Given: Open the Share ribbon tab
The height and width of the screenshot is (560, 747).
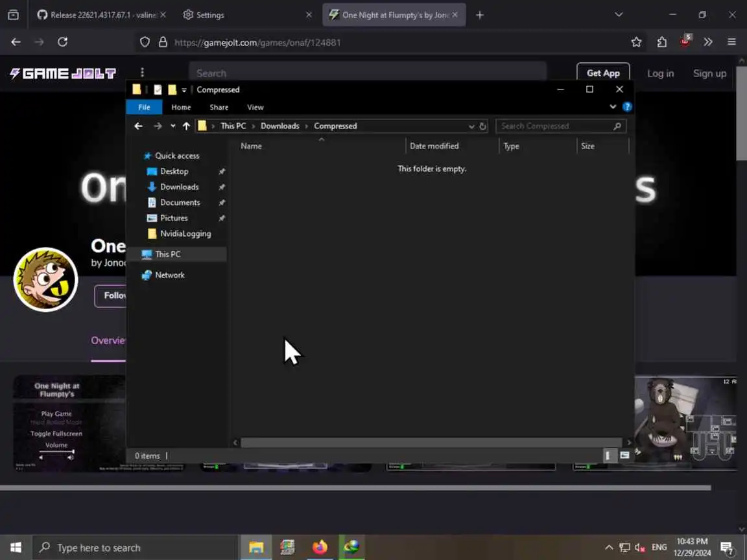Looking at the screenshot, I should (x=219, y=107).
